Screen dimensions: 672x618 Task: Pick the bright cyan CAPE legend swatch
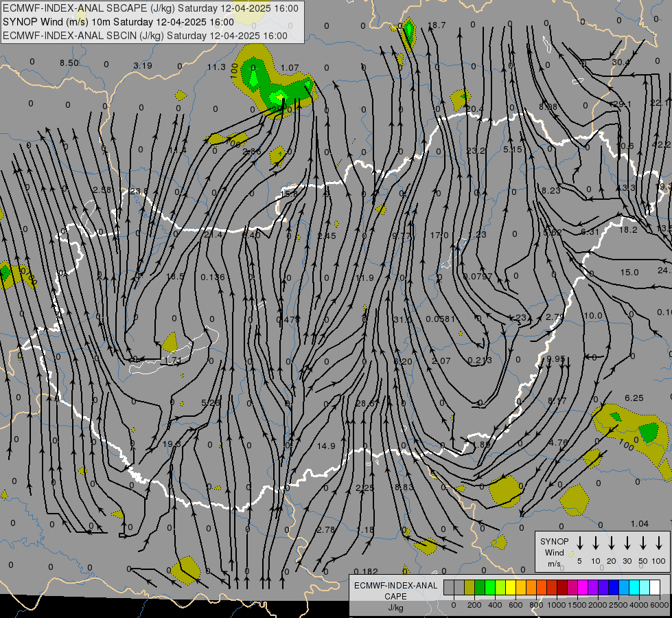pos(634,588)
